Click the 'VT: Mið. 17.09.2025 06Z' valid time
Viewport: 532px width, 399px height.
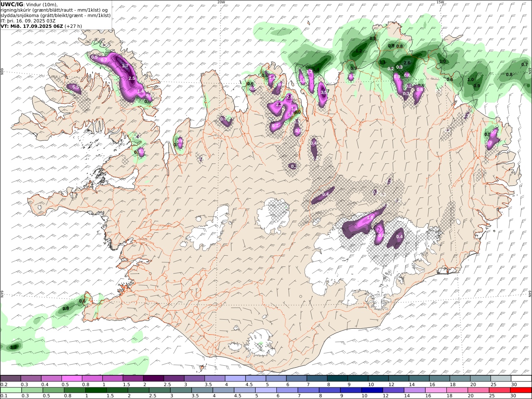pos(32,26)
